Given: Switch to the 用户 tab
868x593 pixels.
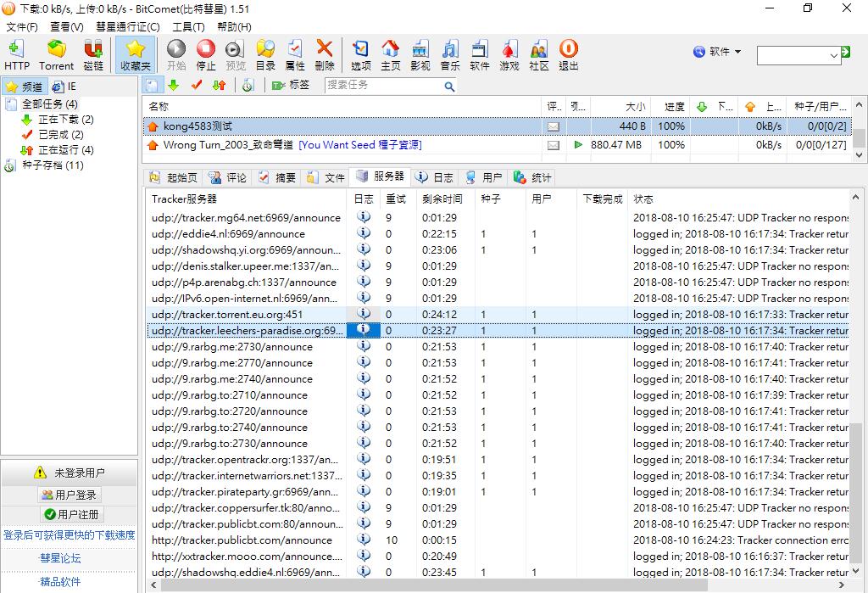Looking at the screenshot, I should (483, 177).
